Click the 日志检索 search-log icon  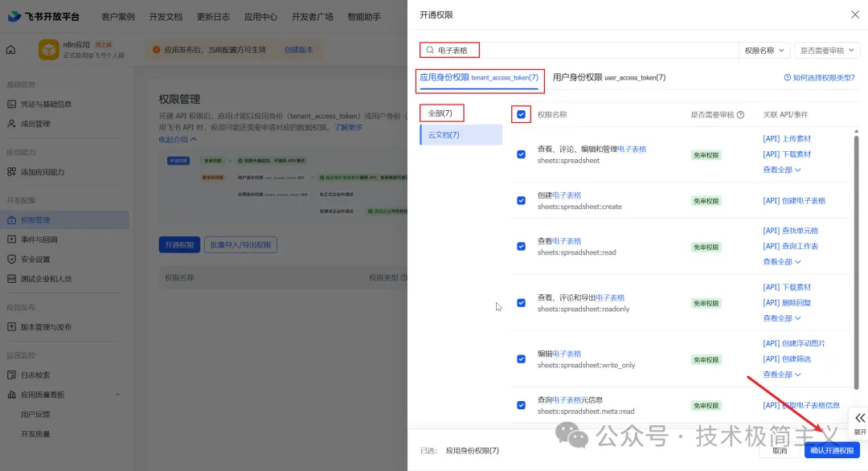pos(10,374)
